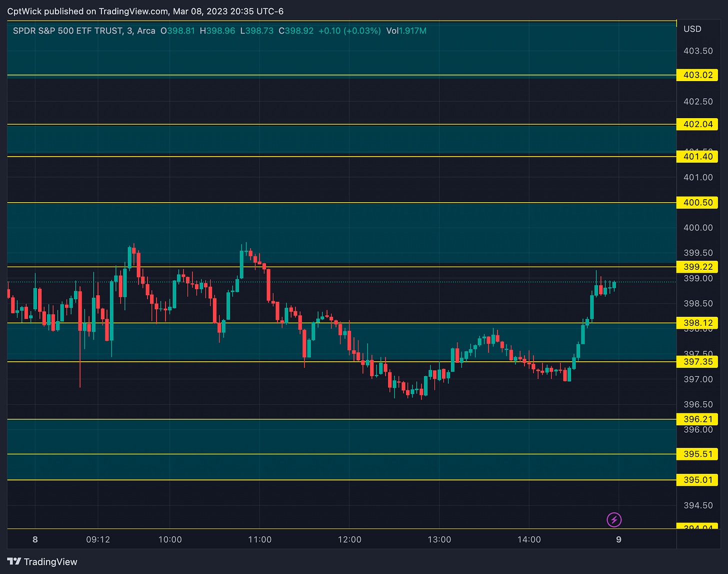The image size is (728, 574).
Task: Click the 400.00 price scale value
Action: [x=698, y=228]
